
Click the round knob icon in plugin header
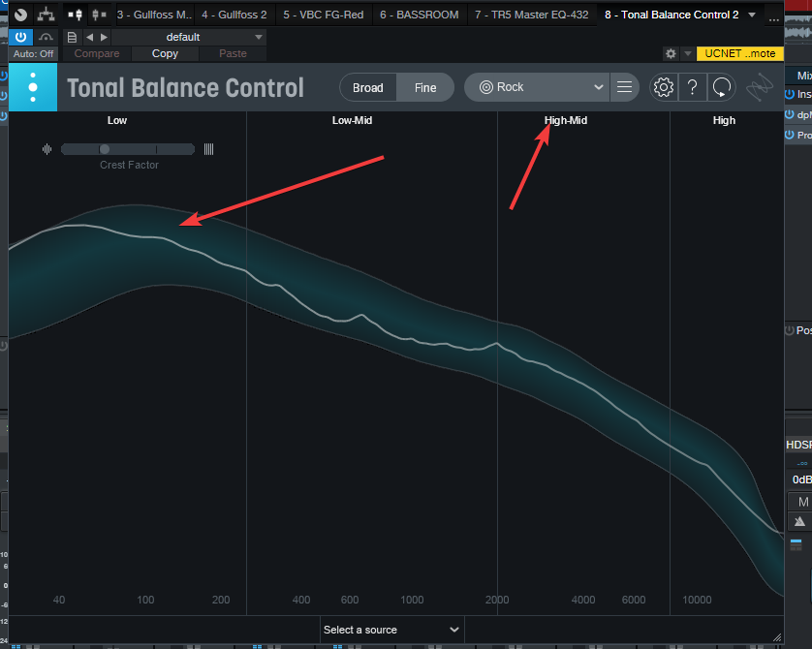(x=20, y=15)
